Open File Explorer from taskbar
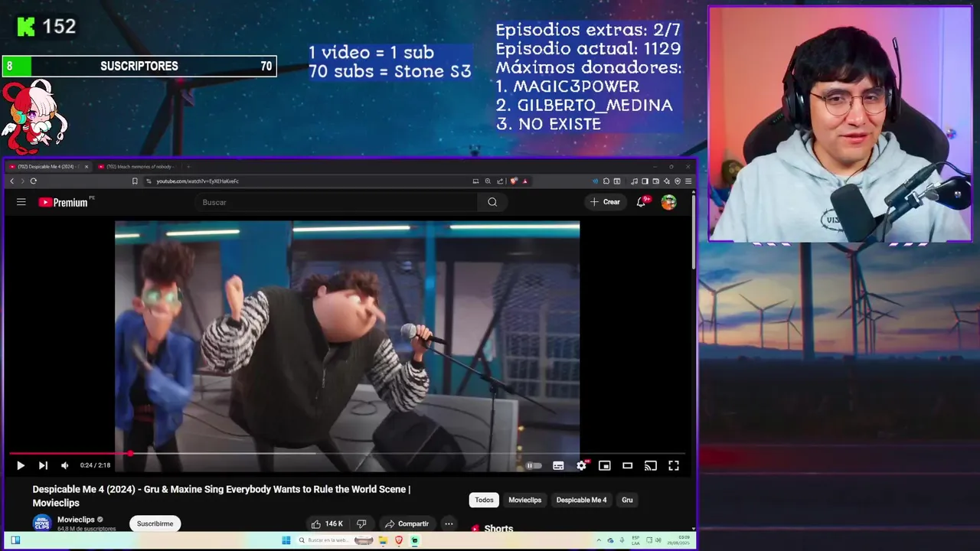 coord(383,540)
